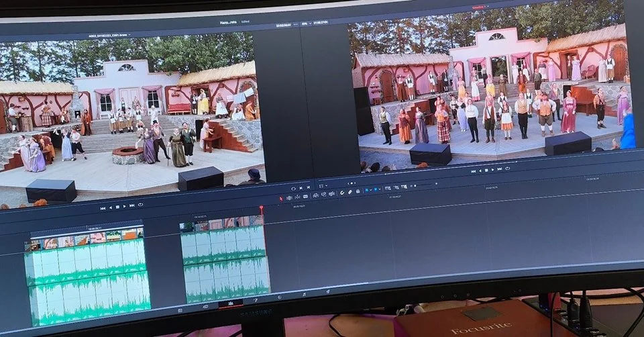Stop playback in source viewer
The width and height of the screenshot is (644, 337).
pyautogui.click(x=117, y=207)
